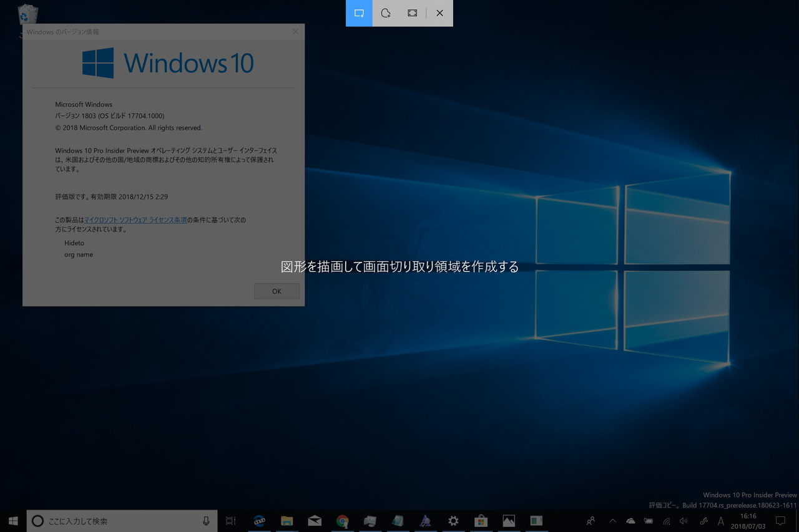
Task: Open the volume speaker tray icon
Action: pos(684,521)
